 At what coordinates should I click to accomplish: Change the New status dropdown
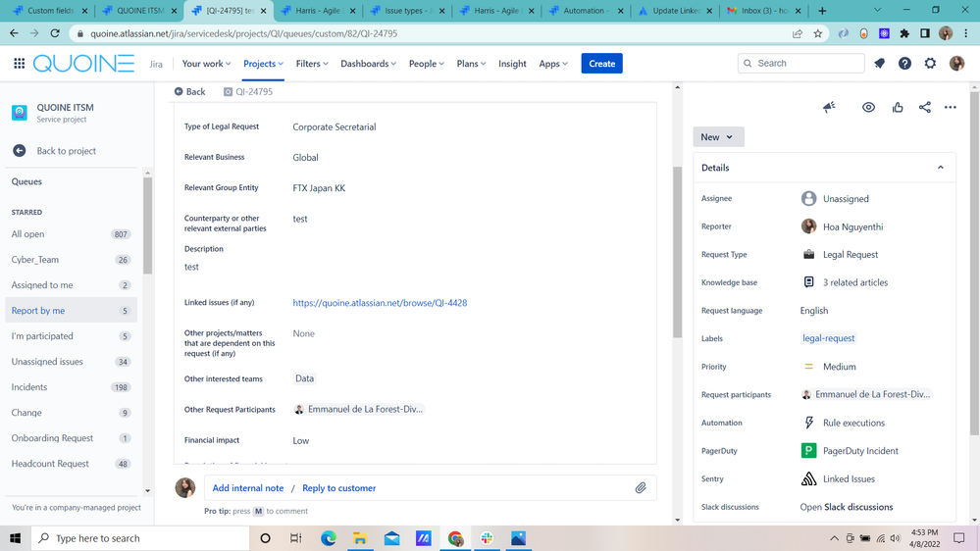pyautogui.click(x=718, y=137)
